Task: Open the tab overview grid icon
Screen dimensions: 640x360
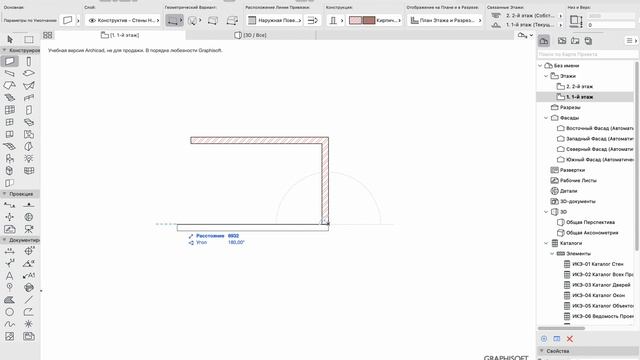Action: 47,35
